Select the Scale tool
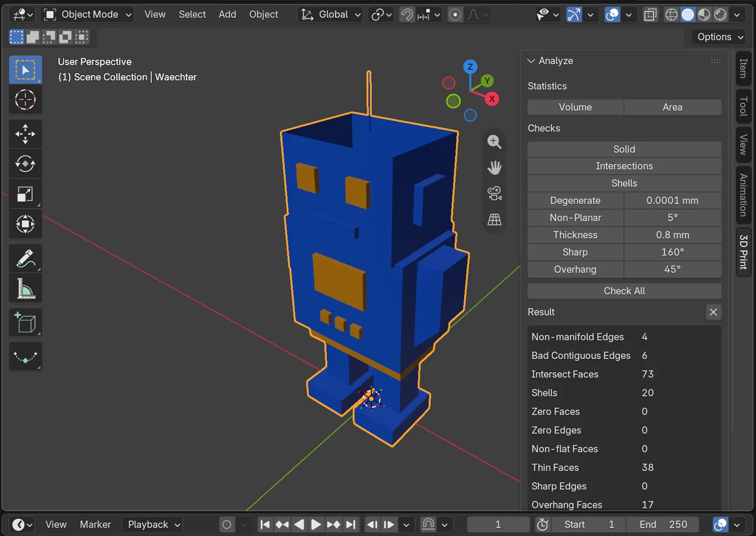 pyautogui.click(x=25, y=194)
